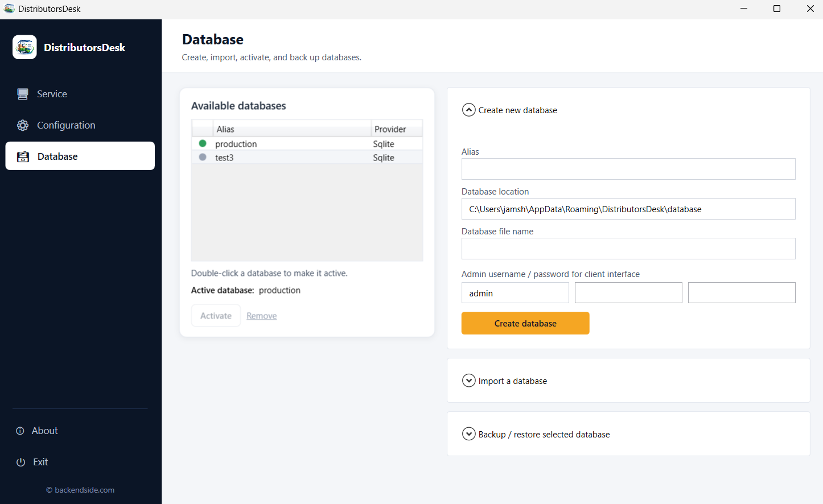Expand the Import a database section
The image size is (823, 504).
[469, 381]
